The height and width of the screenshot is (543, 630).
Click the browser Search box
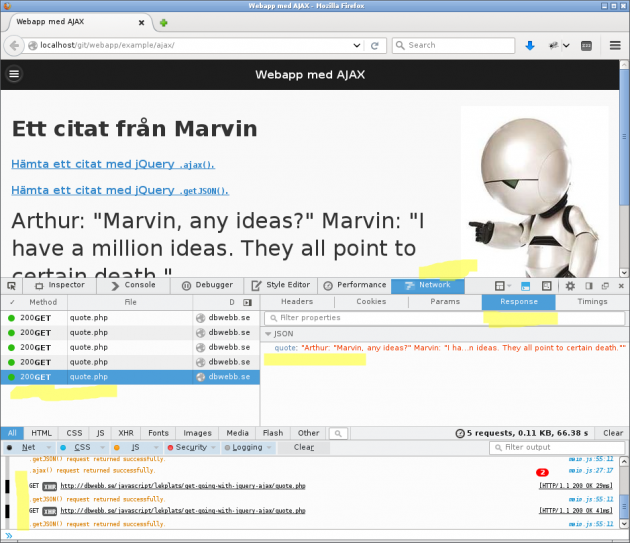coord(453,45)
